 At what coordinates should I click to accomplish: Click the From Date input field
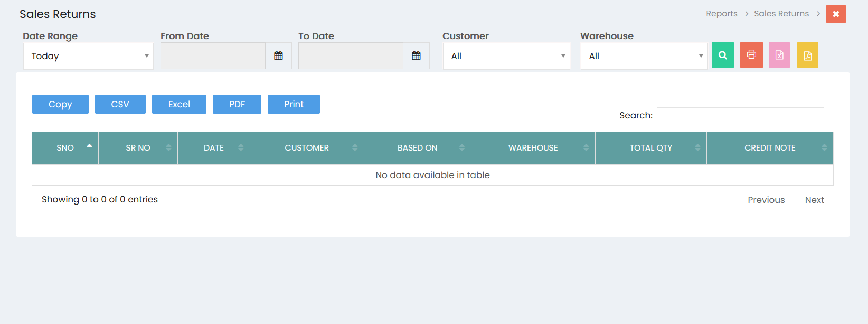[x=213, y=55]
